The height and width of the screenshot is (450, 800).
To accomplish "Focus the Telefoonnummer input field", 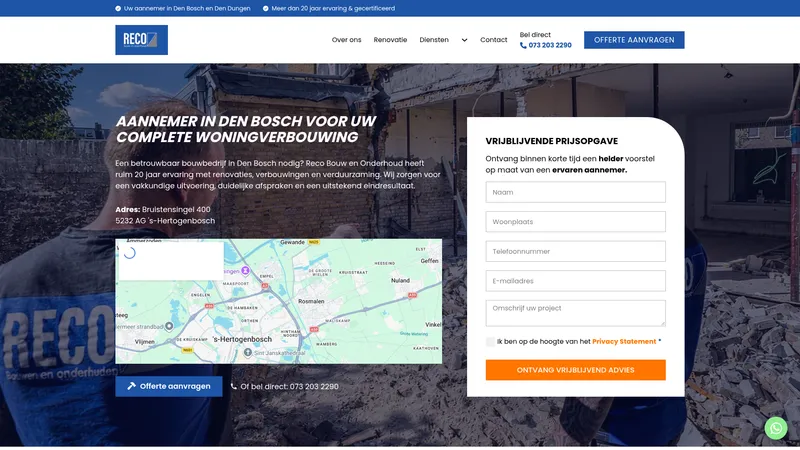I will coord(576,252).
